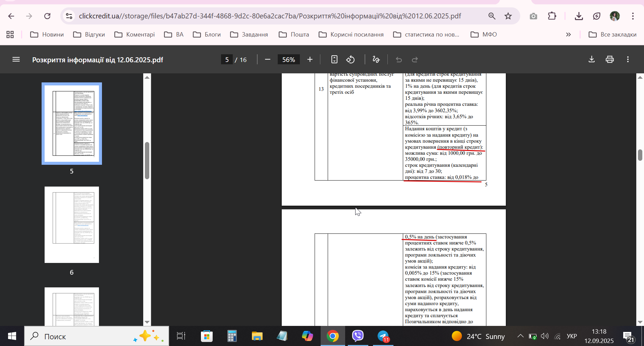Bookmark this page with star icon
The width and height of the screenshot is (644, 346).
pyautogui.click(x=508, y=16)
